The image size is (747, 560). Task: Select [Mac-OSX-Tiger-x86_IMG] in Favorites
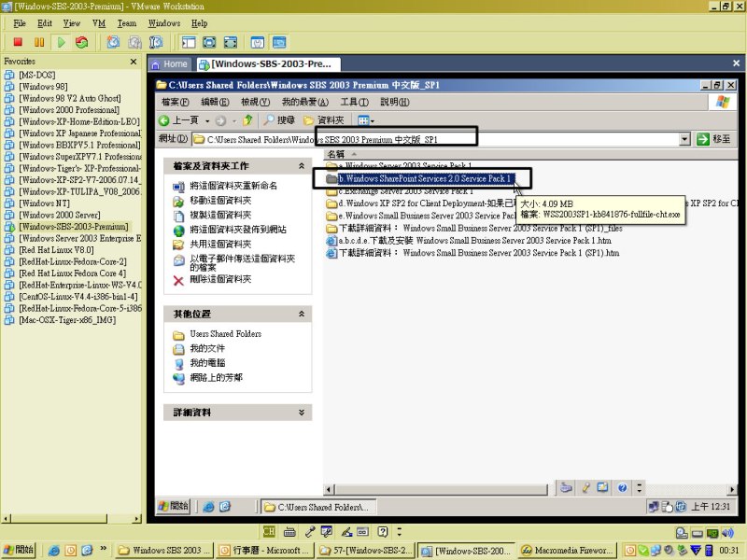pos(67,320)
